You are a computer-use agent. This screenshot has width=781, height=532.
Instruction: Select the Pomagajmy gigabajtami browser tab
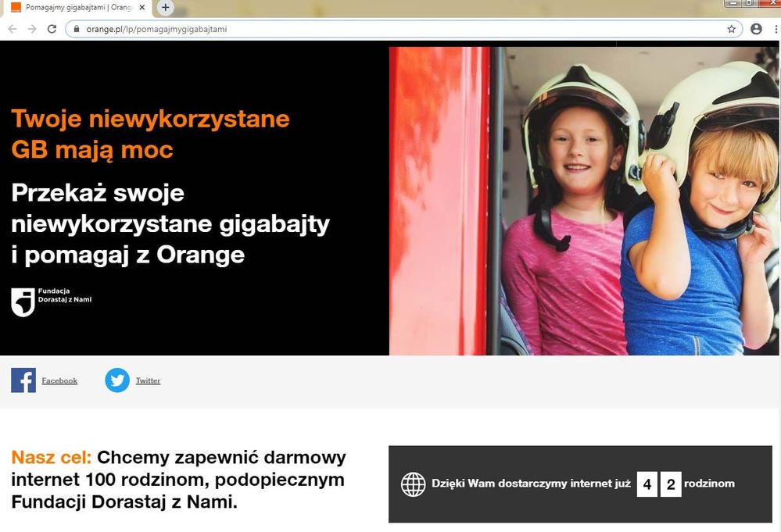click(79, 8)
